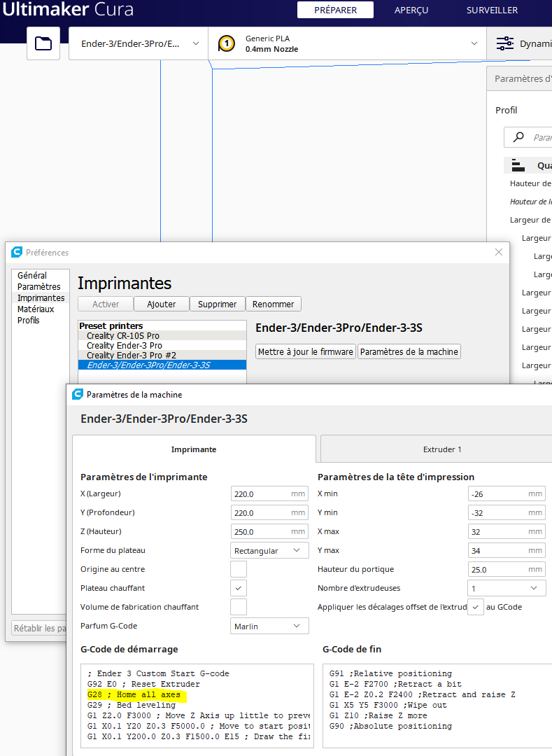
Task: Switch to APERÇU stage
Action: (x=411, y=10)
